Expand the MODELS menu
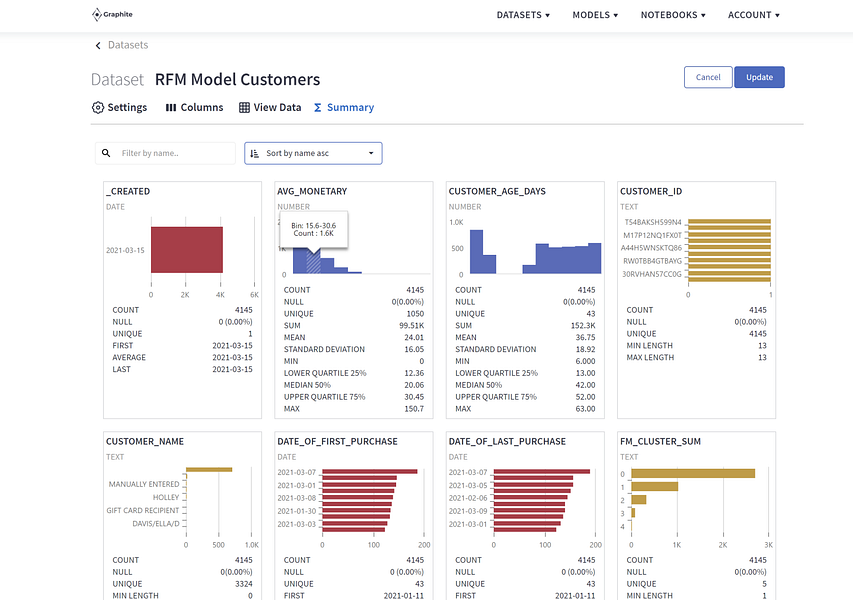The height and width of the screenshot is (600, 853). click(595, 15)
